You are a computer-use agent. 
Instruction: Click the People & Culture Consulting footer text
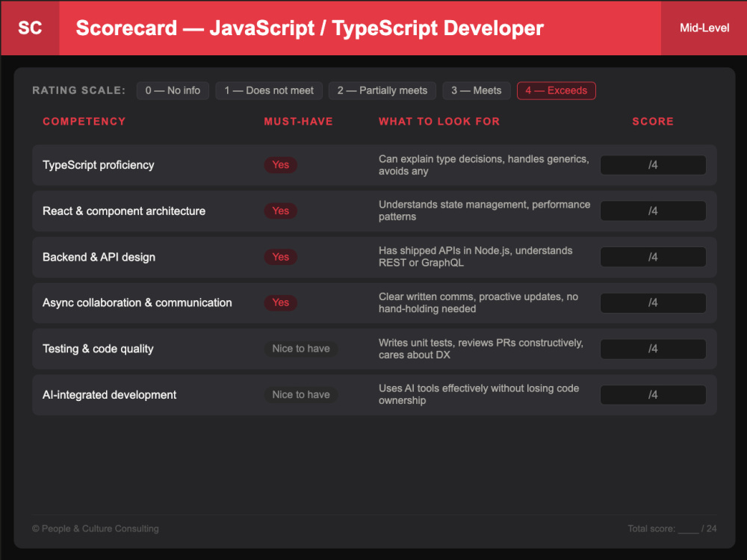[96, 529]
